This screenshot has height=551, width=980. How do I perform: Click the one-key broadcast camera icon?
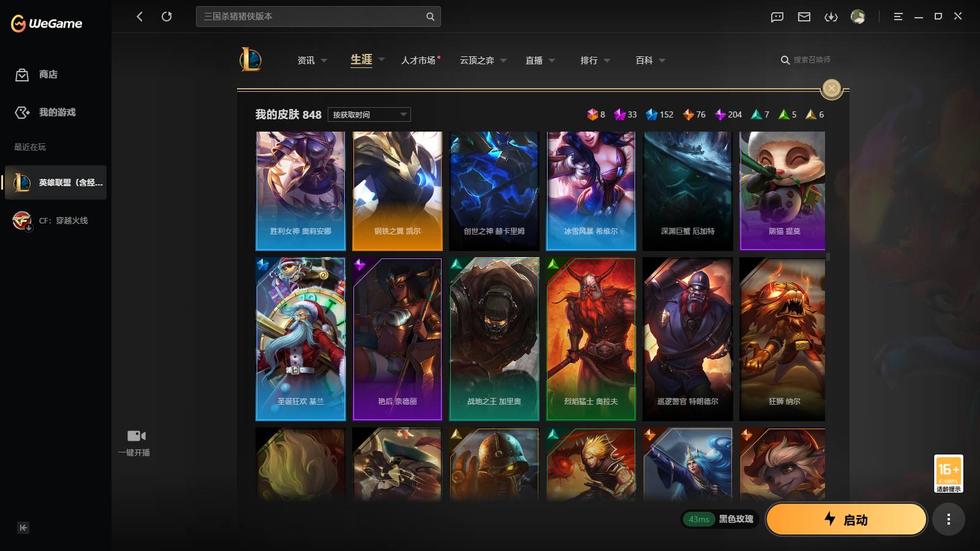(136, 436)
